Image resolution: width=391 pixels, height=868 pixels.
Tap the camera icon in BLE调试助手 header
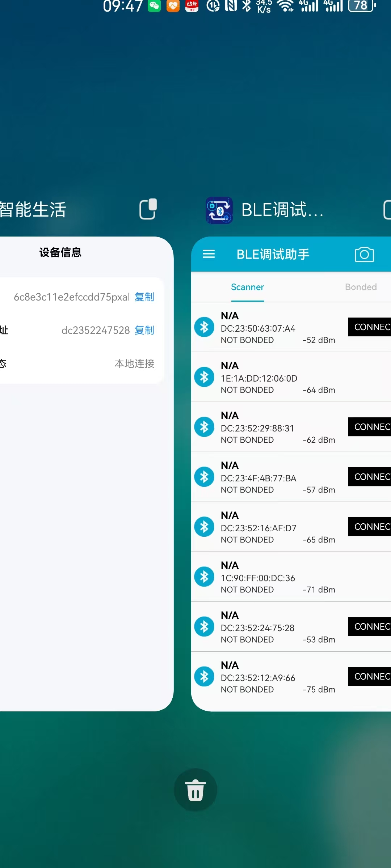coord(364,254)
